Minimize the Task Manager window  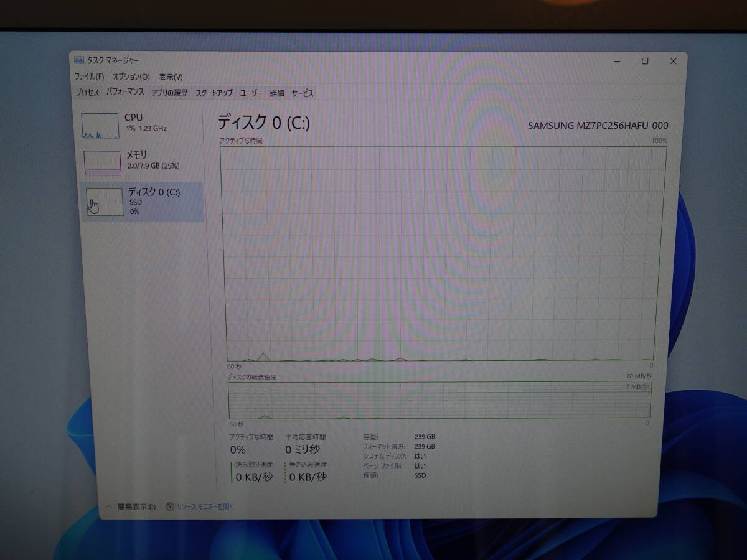point(617,61)
